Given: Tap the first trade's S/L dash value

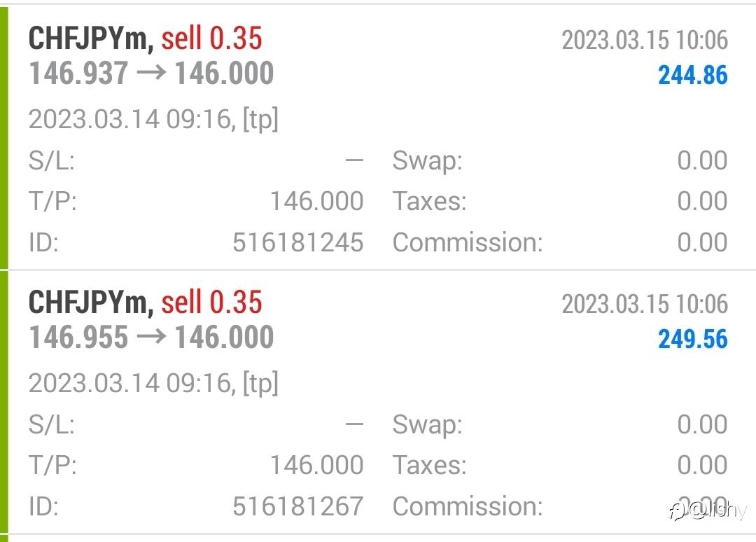Looking at the screenshot, I should 354,161.
